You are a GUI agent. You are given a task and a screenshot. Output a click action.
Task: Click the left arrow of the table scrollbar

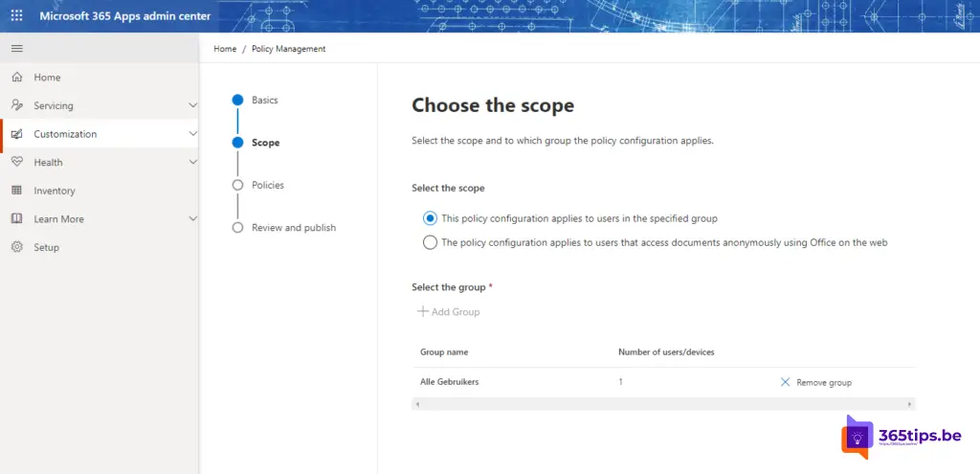point(417,405)
